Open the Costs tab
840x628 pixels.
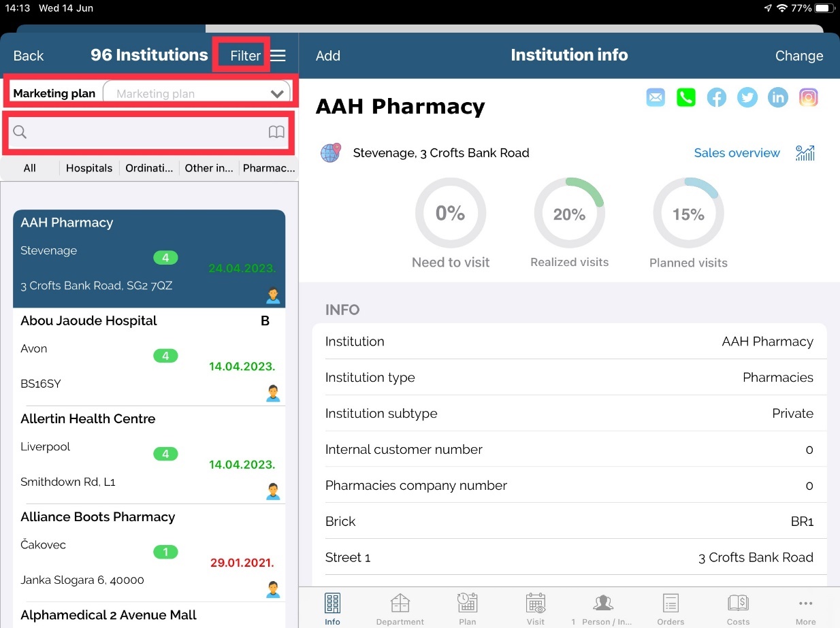(x=738, y=608)
